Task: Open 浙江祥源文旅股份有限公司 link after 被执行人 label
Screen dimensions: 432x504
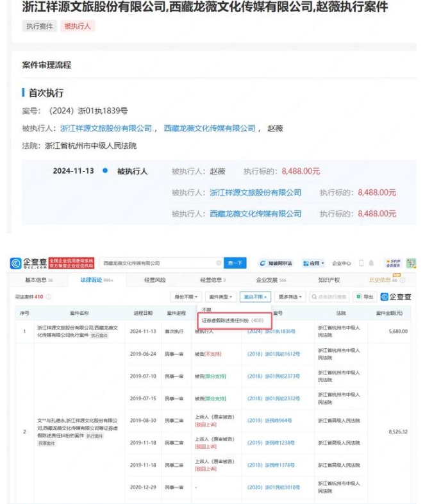Action: click(106, 128)
